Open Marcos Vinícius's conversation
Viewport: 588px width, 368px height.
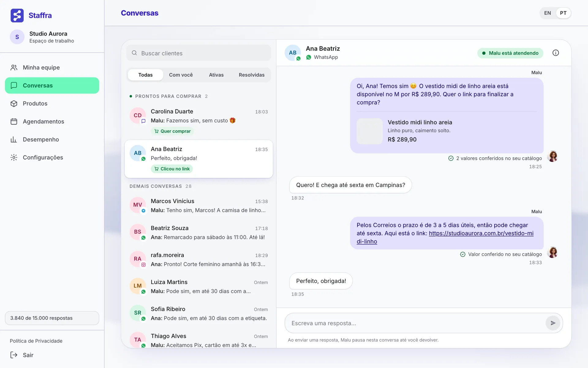(199, 205)
